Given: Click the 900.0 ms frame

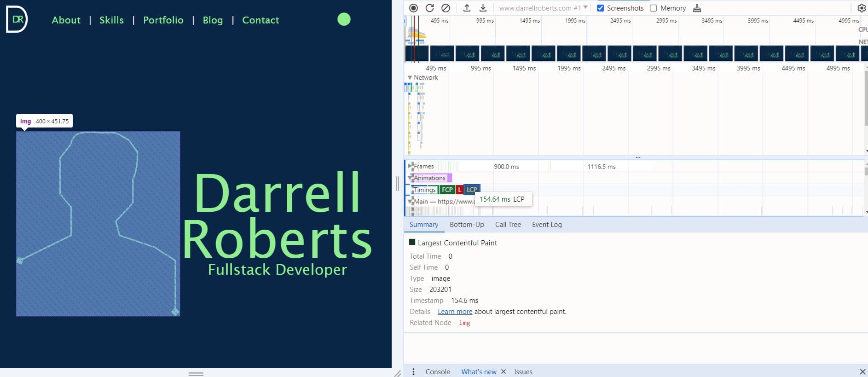Looking at the screenshot, I should 506,167.
